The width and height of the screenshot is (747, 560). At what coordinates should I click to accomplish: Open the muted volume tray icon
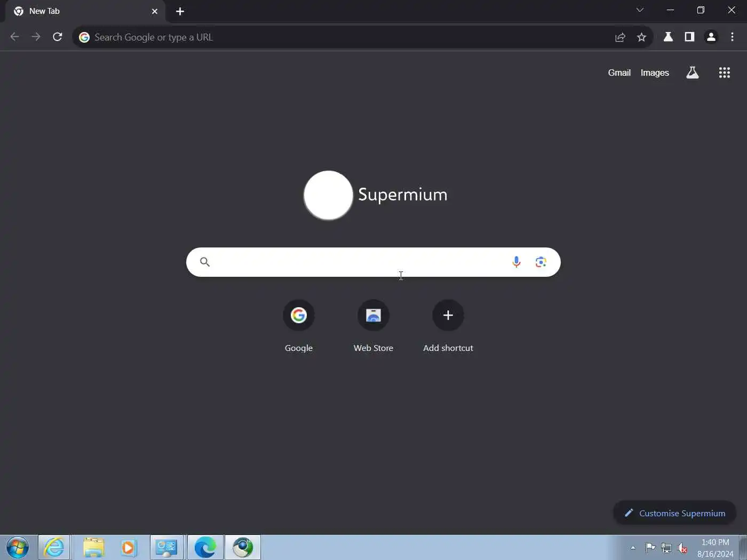(682, 548)
